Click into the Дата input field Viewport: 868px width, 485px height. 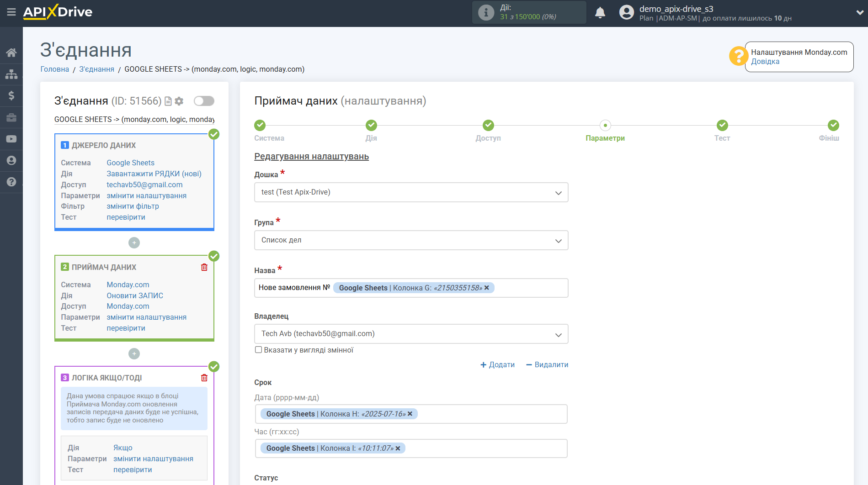411,414
